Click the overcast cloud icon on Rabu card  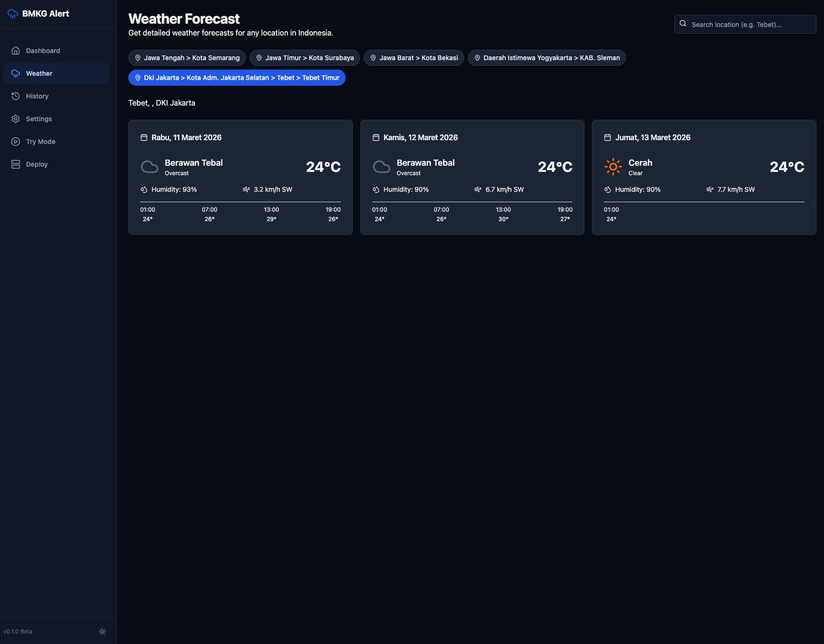pos(149,166)
